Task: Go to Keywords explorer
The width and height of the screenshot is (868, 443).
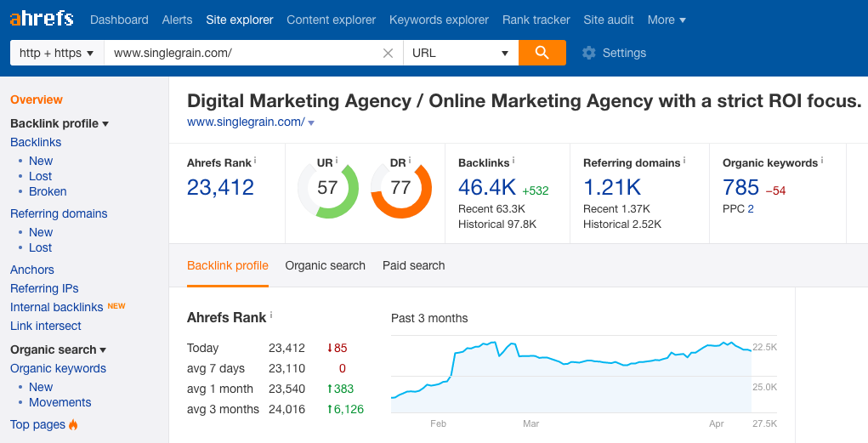Action: coord(439,20)
